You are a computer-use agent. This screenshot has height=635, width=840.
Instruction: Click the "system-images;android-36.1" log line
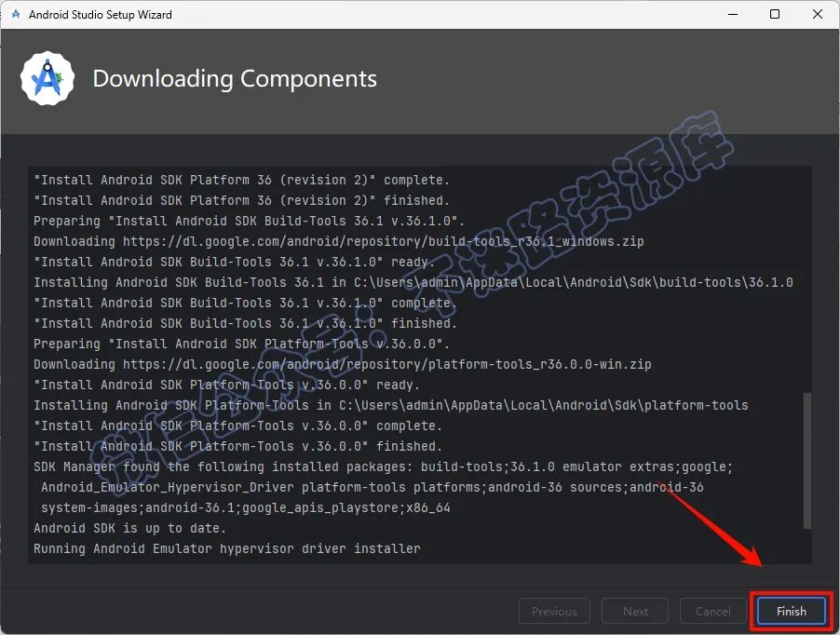(246, 507)
